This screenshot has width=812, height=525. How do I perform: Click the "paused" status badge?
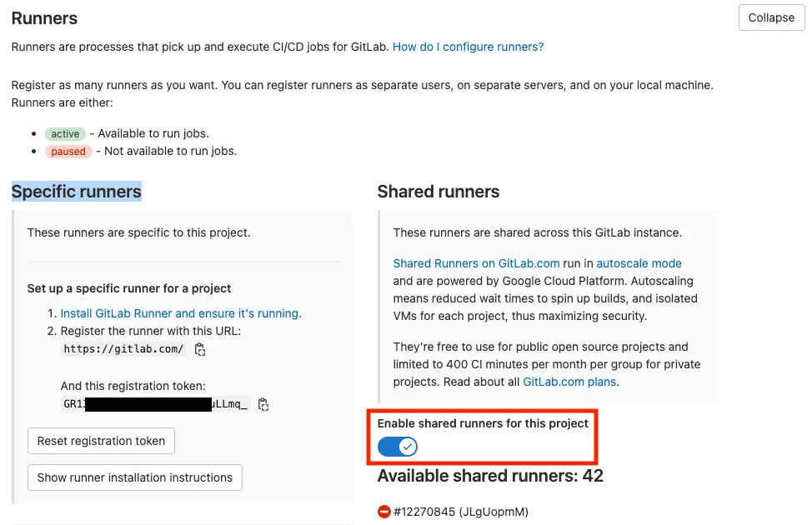coord(68,151)
